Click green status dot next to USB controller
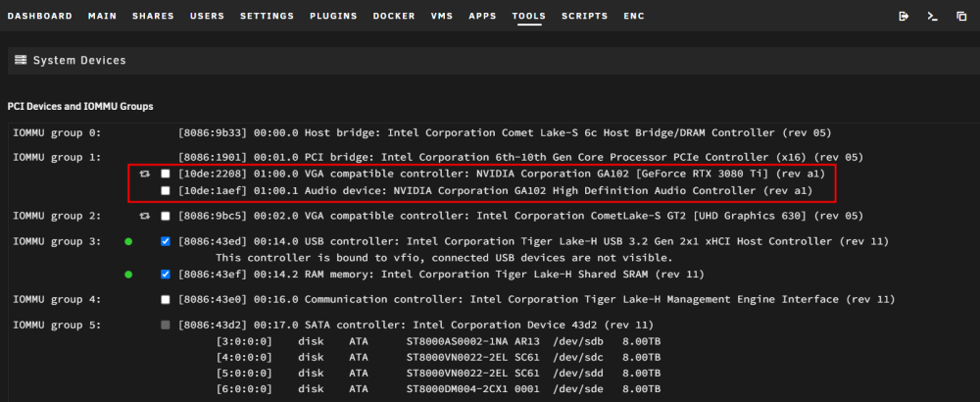 coord(128,241)
